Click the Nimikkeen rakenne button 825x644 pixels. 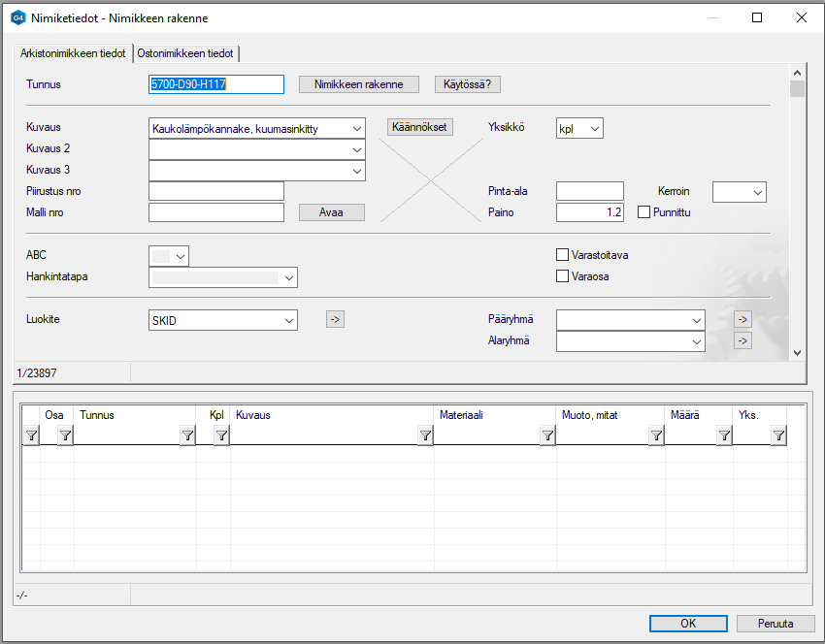pos(358,84)
